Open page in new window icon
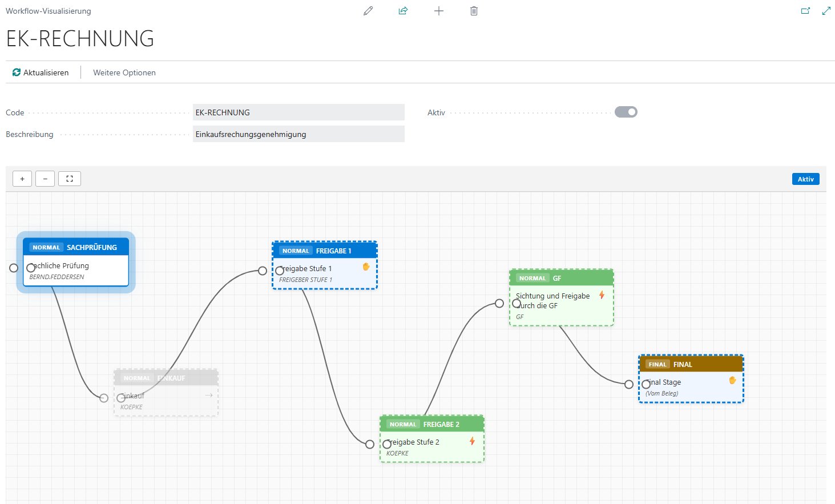Screen dimensions: 835x504 805,11
